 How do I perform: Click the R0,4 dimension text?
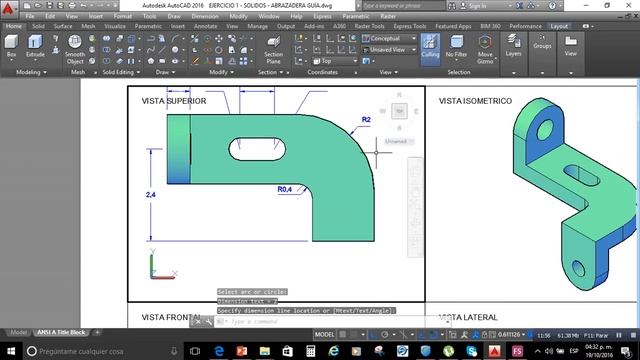pyautogui.click(x=284, y=189)
